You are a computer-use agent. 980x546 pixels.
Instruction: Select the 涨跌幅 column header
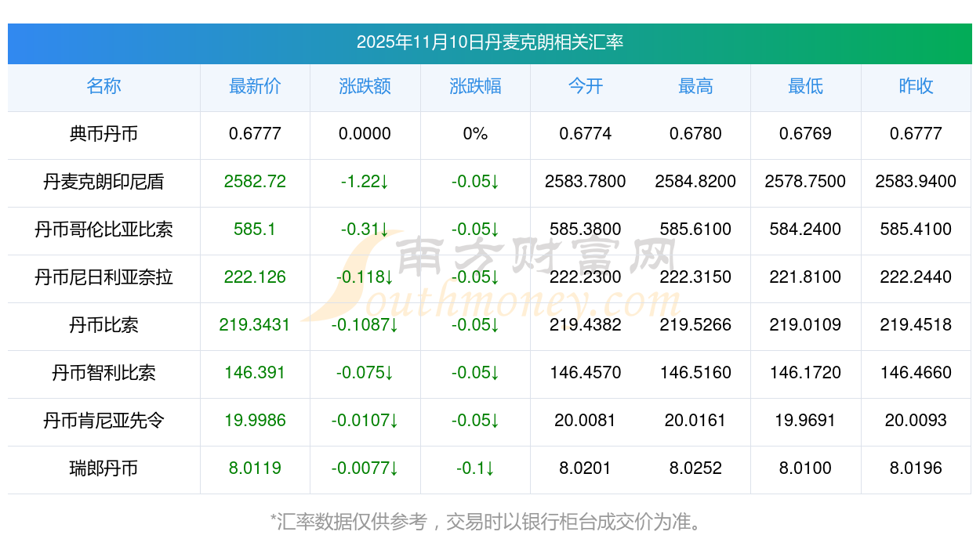[x=475, y=87]
